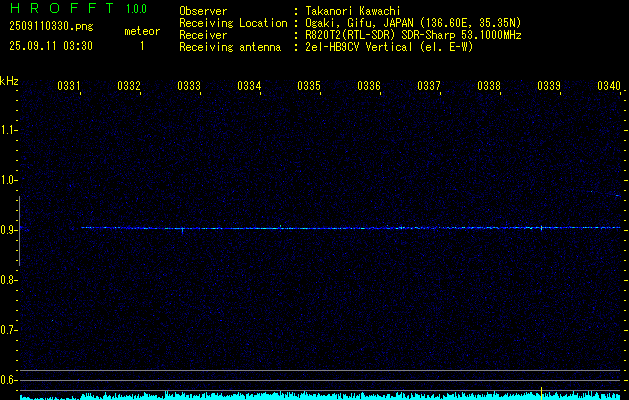Click the Receiving antenna label
Screen dimensions: 629x400
230,47
